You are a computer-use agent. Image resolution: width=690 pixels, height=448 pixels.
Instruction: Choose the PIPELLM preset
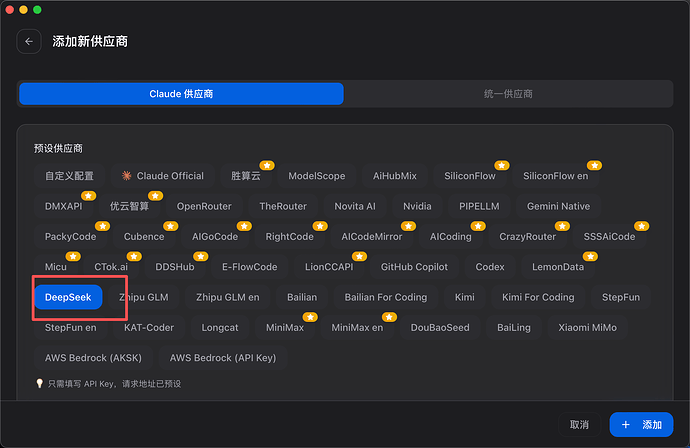[x=479, y=206]
